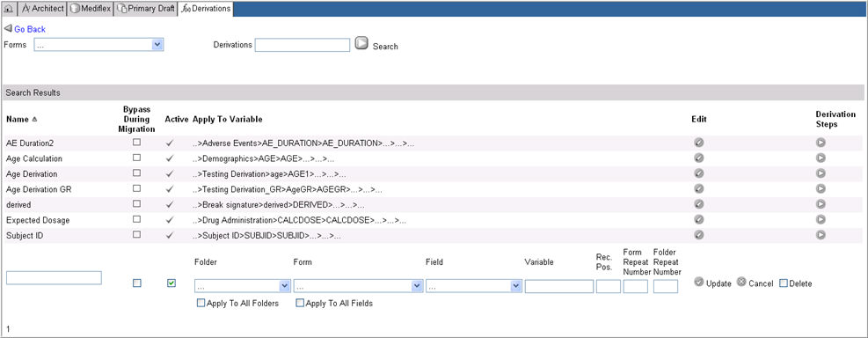This screenshot has width=868, height=338.
Task: Toggle Bypass During Migration for Age Derivation
Action: click(x=136, y=173)
